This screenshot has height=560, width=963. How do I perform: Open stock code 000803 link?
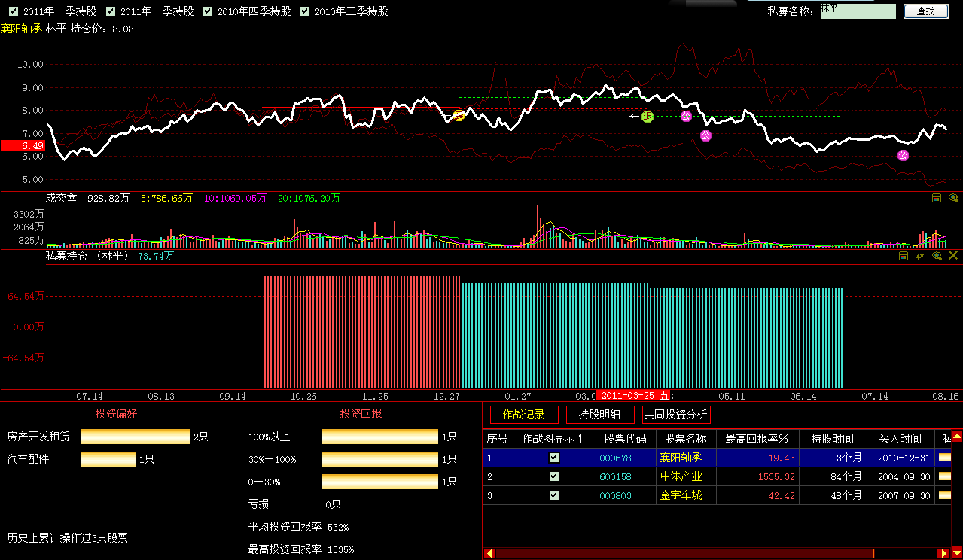615,495
